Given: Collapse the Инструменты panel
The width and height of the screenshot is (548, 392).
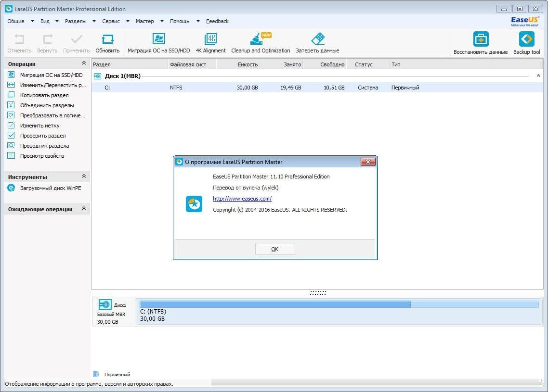Looking at the screenshot, I should coord(84,176).
